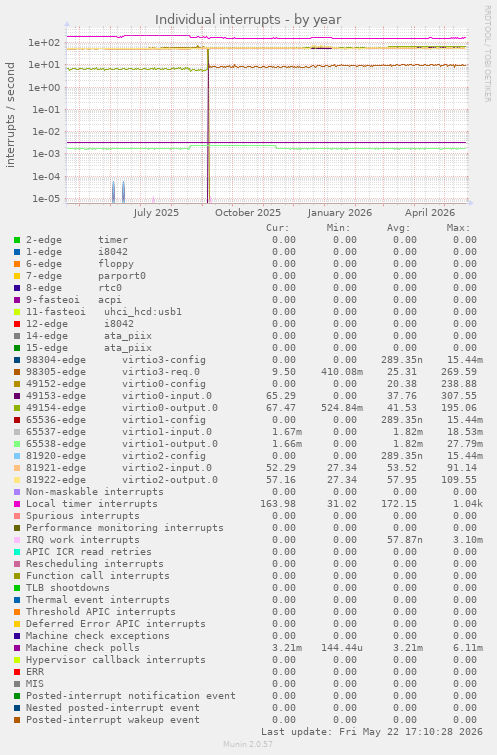The height and width of the screenshot is (755, 497).
Task: Click the virtio3-req.0 brown legend swatch
Action: (17, 372)
